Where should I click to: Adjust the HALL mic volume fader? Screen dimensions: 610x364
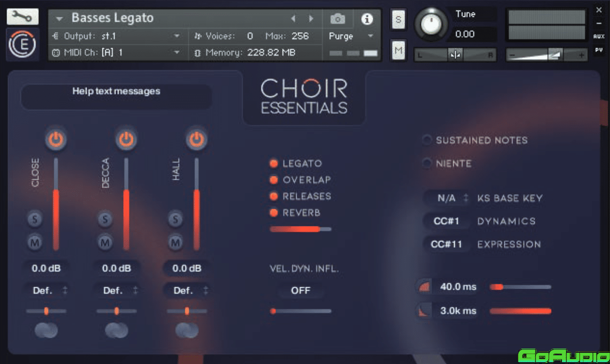pos(196,204)
